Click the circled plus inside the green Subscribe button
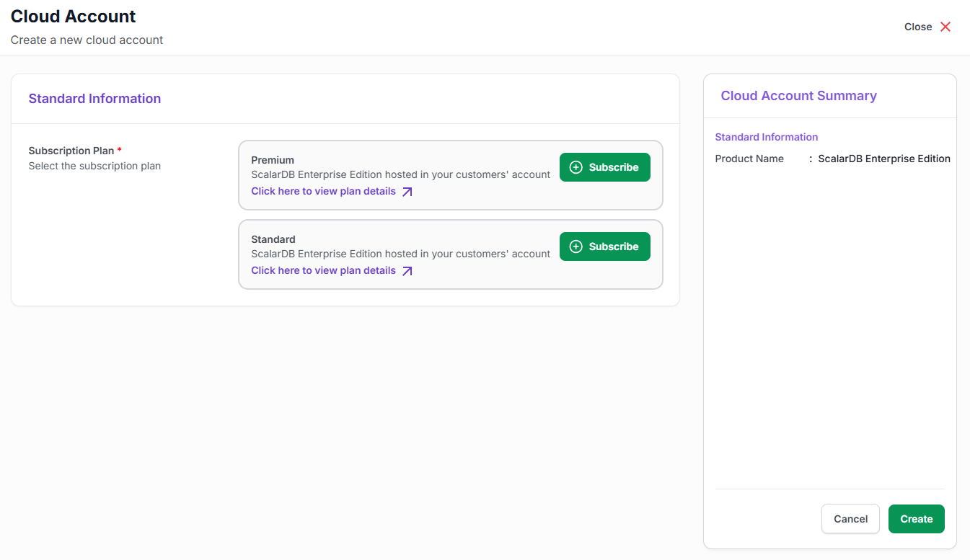This screenshot has height=560, width=970. pyautogui.click(x=576, y=166)
